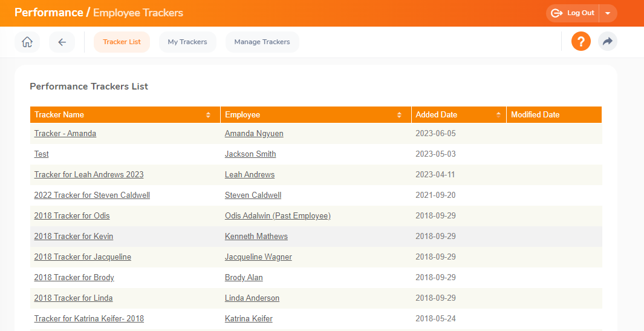The height and width of the screenshot is (331, 644).
Task: View employee Jackson Smith
Action: (x=250, y=154)
